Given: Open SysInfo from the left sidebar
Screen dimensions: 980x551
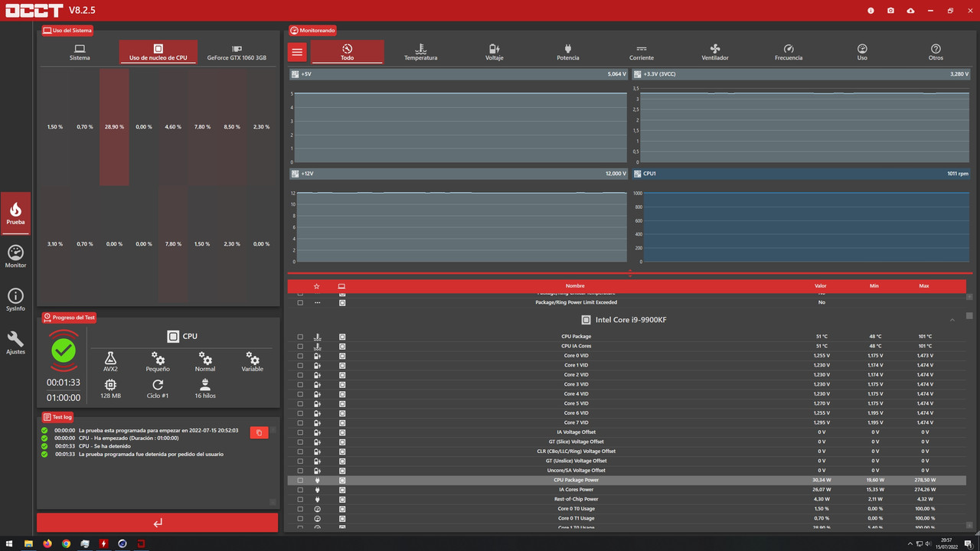Looking at the screenshot, I should pyautogui.click(x=15, y=300).
